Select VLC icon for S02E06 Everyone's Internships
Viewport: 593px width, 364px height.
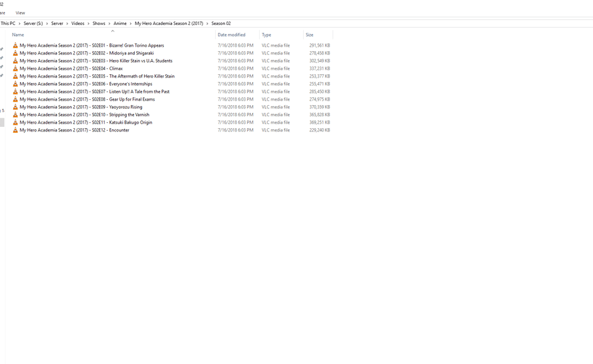point(15,84)
